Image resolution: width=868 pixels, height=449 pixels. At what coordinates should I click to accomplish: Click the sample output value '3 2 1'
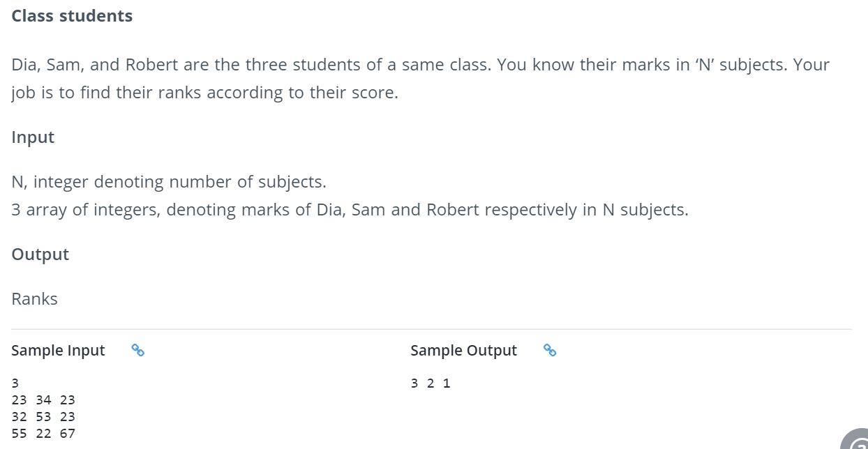pos(431,383)
